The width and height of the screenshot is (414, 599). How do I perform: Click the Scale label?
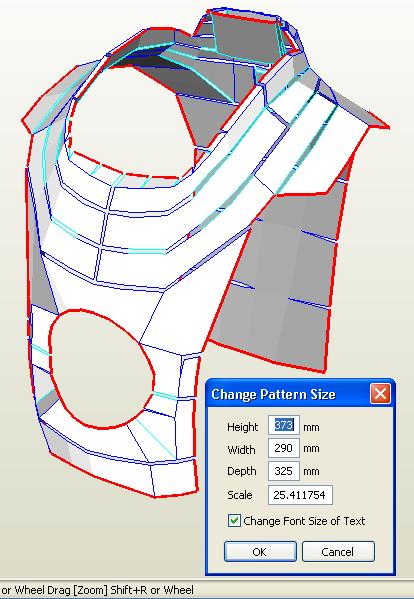[239, 495]
